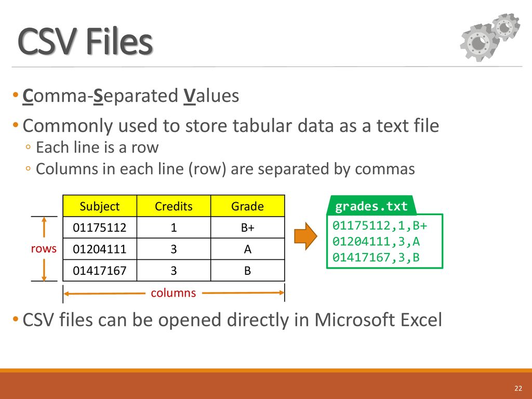
Task: Select table cell 01175112
Action: click(100, 228)
